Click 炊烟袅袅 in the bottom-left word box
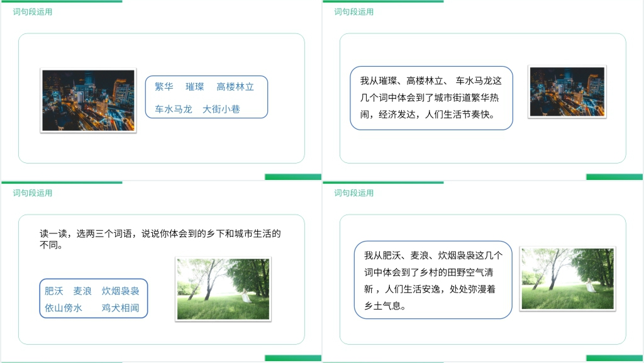 (x=121, y=291)
